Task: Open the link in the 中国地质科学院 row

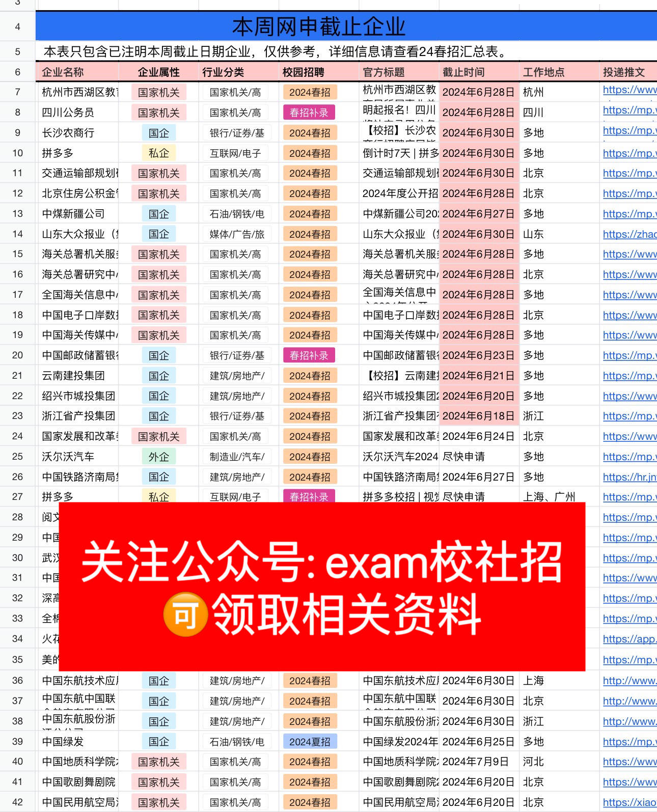Action: pyautogui.click(x=629, y=762)
